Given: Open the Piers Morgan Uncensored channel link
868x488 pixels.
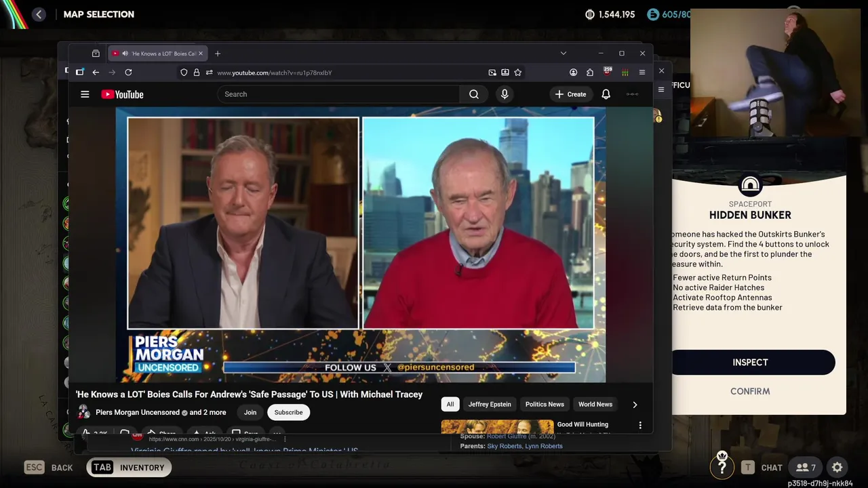Looking at the screenshot, I should [x=138, y=412].
